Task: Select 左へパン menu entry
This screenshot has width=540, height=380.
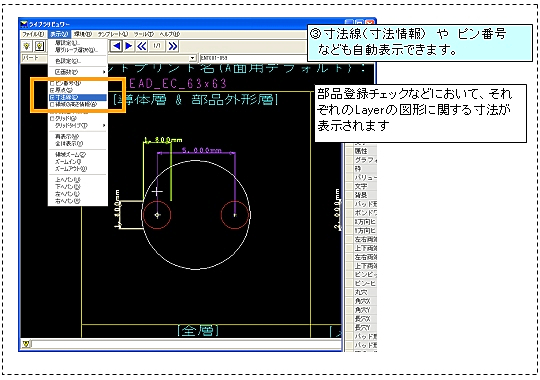Action: click(x=78, y=194)
